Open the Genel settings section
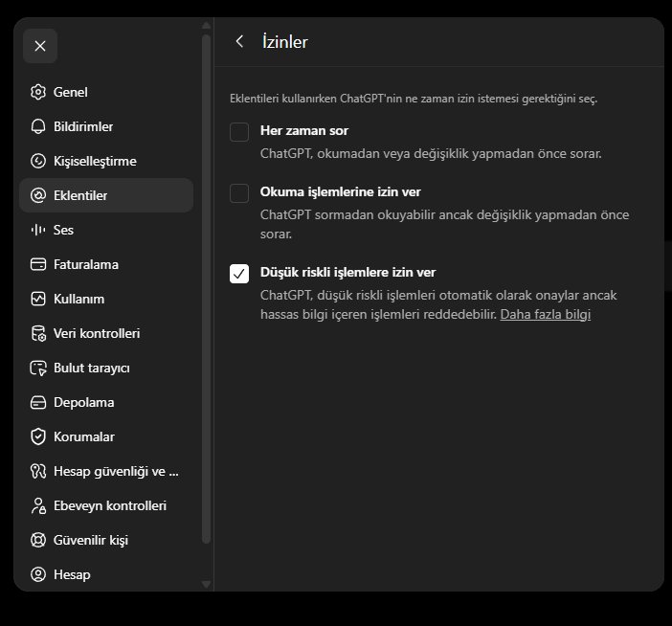672x626 pixels. click(x=106, y=92)
